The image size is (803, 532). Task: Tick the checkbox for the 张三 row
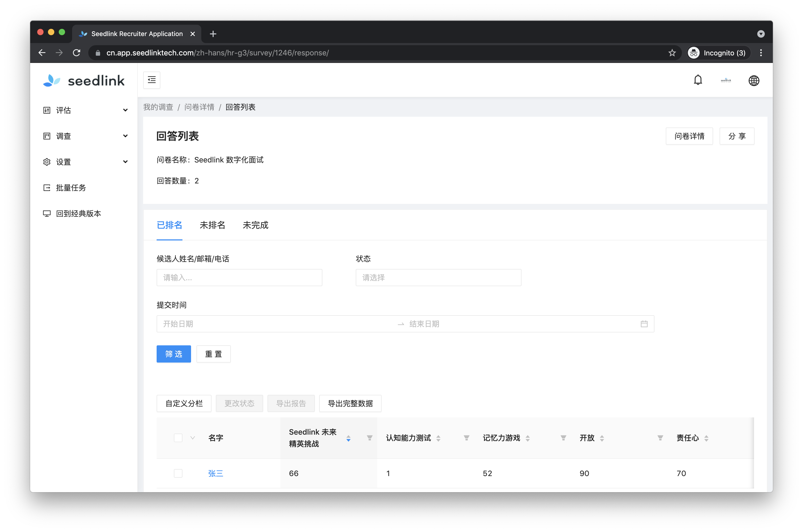click(x=178, y=473)
